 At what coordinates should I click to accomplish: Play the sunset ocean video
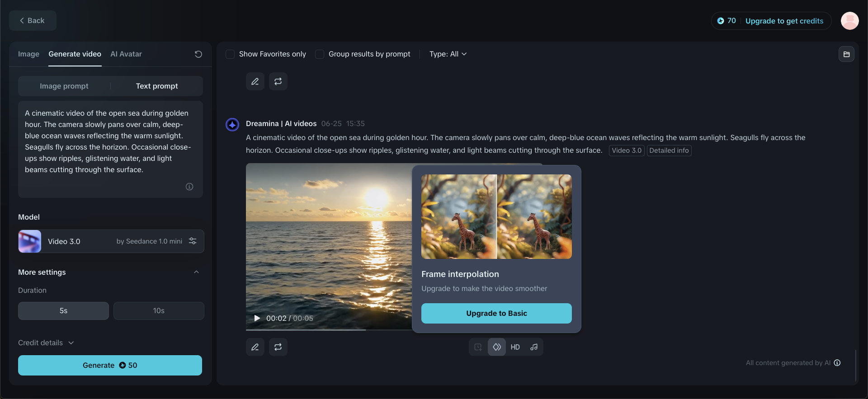[x=257, y=318]
